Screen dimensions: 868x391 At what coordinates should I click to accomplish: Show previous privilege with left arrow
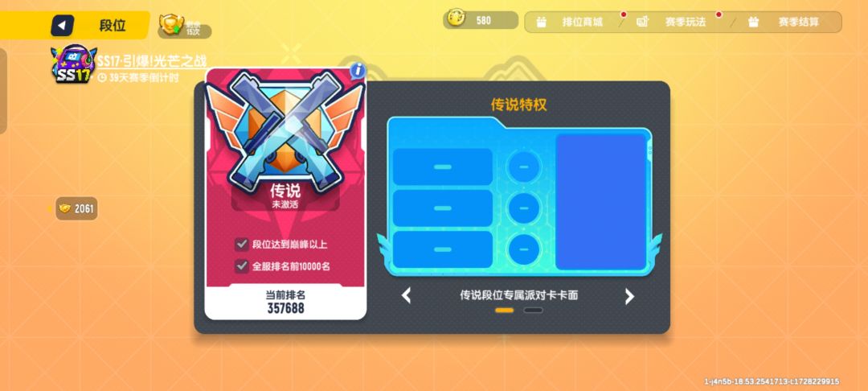coord(407,295)
